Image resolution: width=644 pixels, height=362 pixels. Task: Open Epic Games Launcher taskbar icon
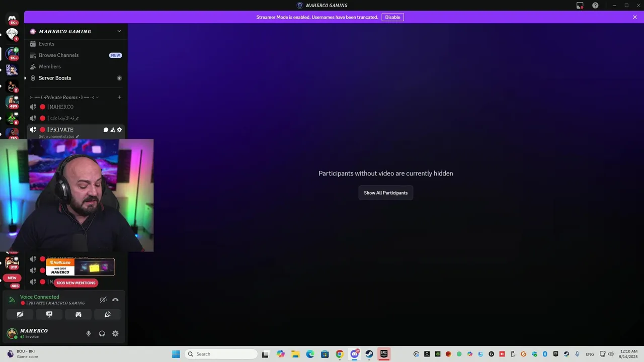click(384, 354)
